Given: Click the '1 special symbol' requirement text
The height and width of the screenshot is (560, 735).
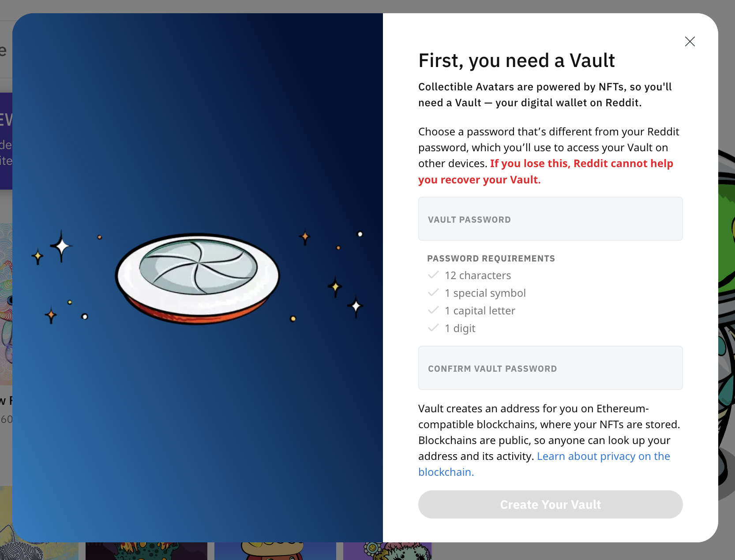Looking at the screenshot, I should point(485,293).
